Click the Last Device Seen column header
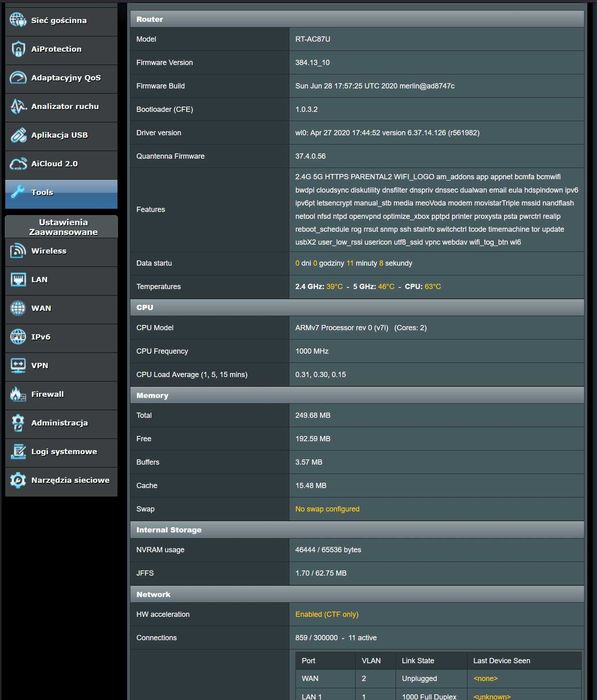This screenshot has width=597, height=700. pyautogui.click(x=501, y=661)
